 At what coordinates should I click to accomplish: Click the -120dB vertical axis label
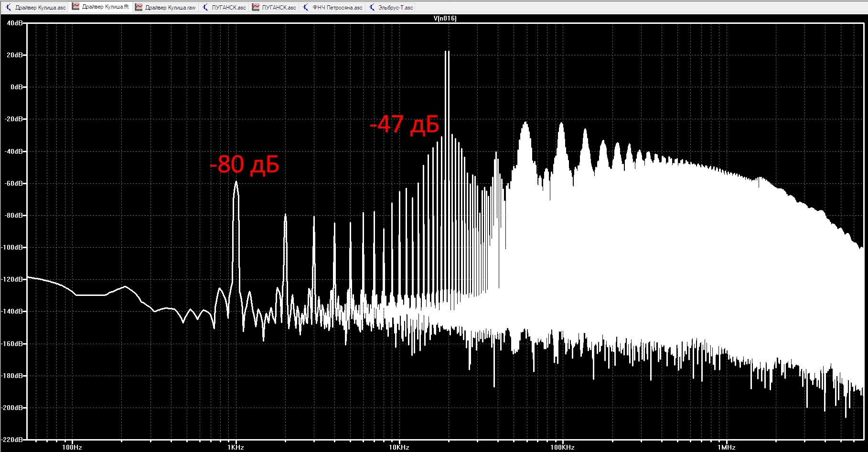12,279
